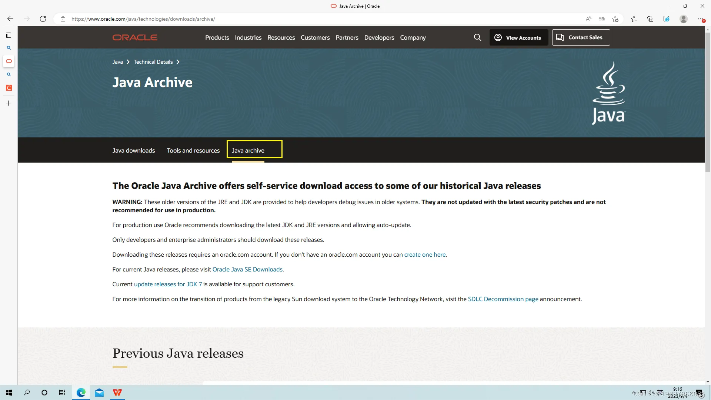Expand the Industries navigation menu
The height and width of the screenshot is (400, 711).
[x=248, y=37]
